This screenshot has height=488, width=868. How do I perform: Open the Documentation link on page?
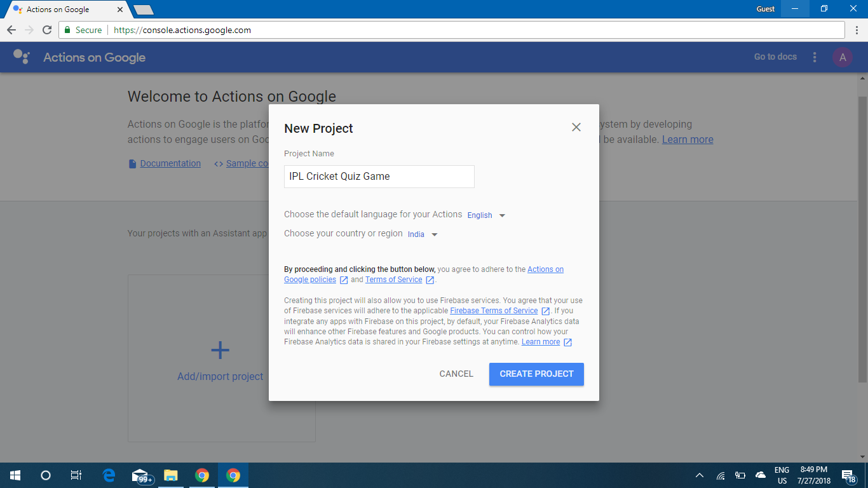[x=170, y=163]
